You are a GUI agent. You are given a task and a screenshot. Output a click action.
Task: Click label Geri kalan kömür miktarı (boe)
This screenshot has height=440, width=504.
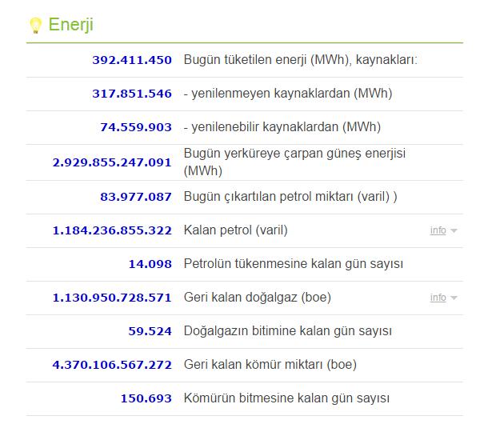click(x=270, y=365)
